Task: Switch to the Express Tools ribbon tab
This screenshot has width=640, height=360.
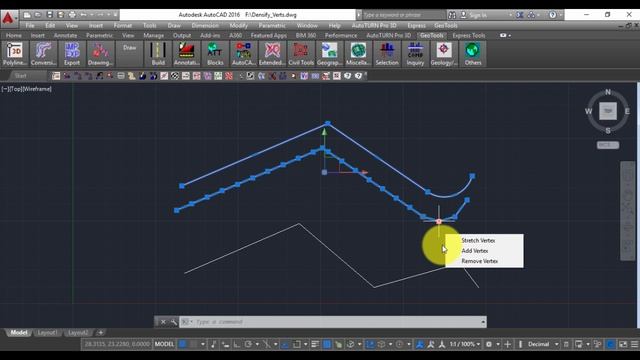Action: tap(469, 36)
